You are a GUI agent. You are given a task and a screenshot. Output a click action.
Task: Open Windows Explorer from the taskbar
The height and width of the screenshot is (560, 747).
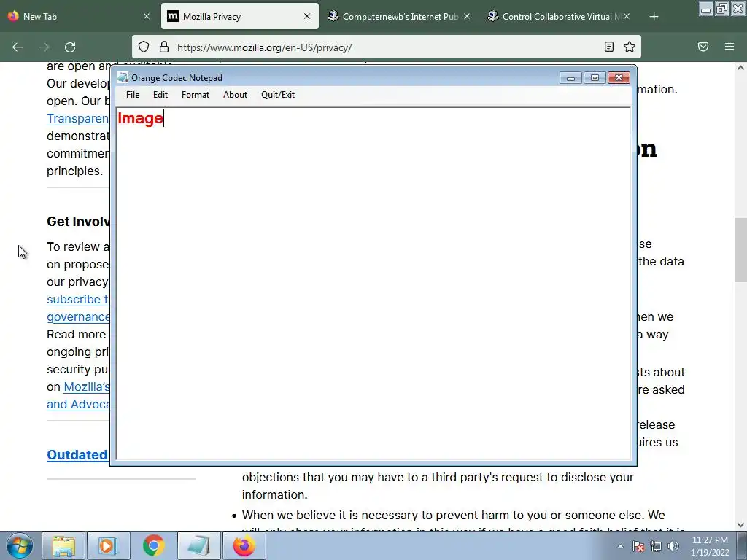click(63, 545)
